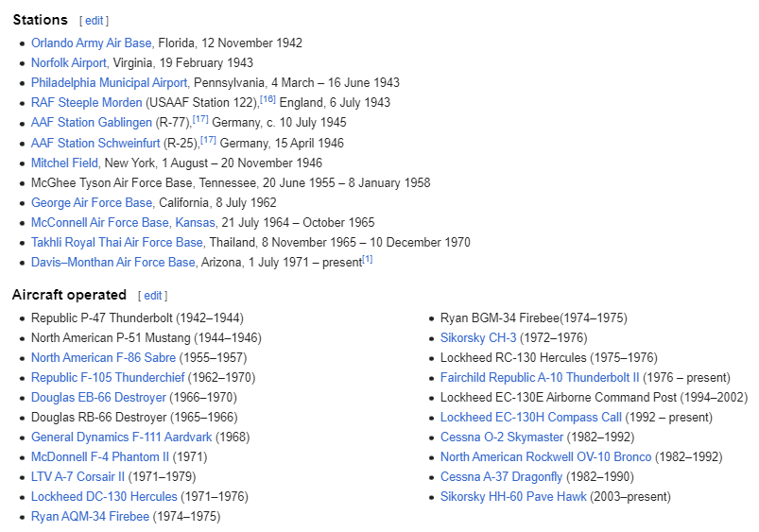Click 'Douglas RB-66 Destroyer (1965–1966)' entry
759x532 pixels.
[x=134, y=418]
